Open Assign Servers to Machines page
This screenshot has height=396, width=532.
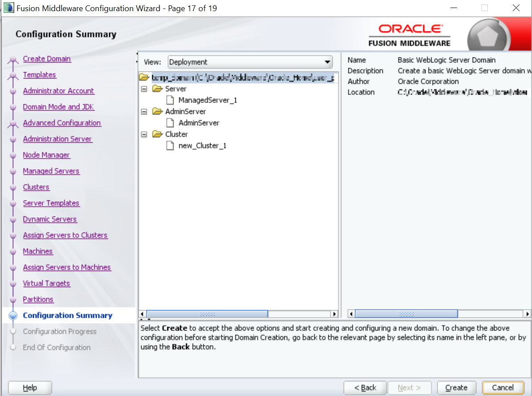tap(67, 267)
